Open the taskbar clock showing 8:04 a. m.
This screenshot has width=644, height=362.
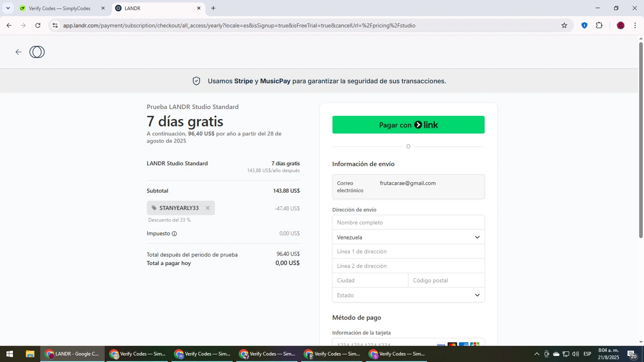608,354
